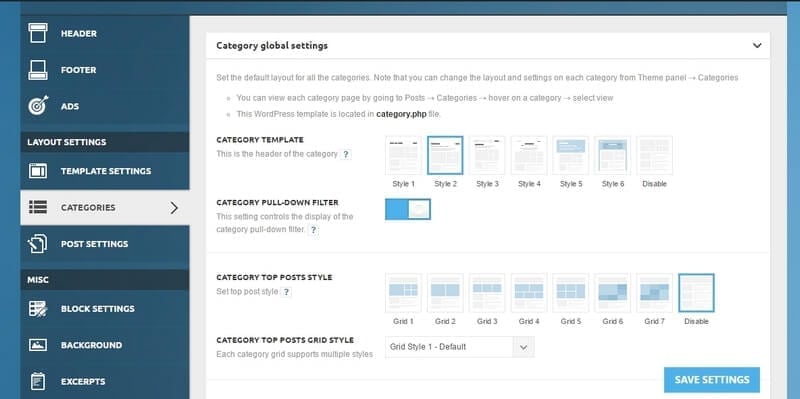The height and width of the screenshot is (399, 800).
Task: Open help for top post style
Action: (286, 292)
